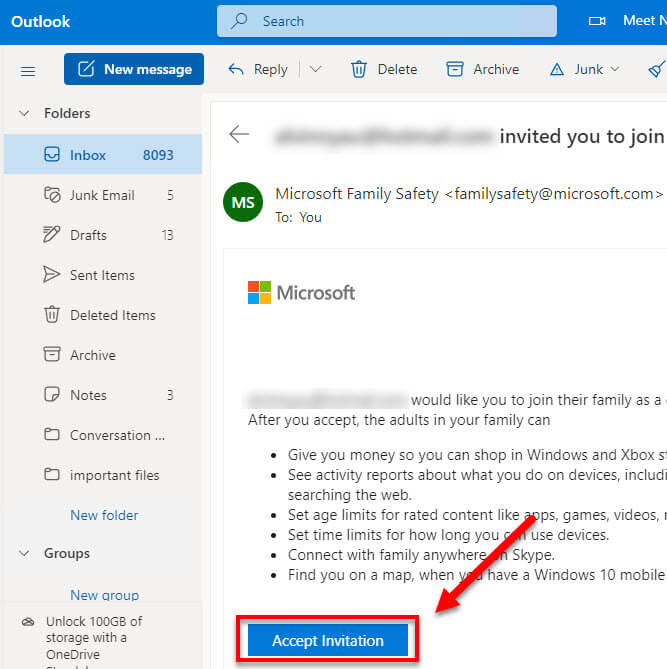667x669 pixels.
Task: Click the Drafts count 13
Action: coord(168,235)
